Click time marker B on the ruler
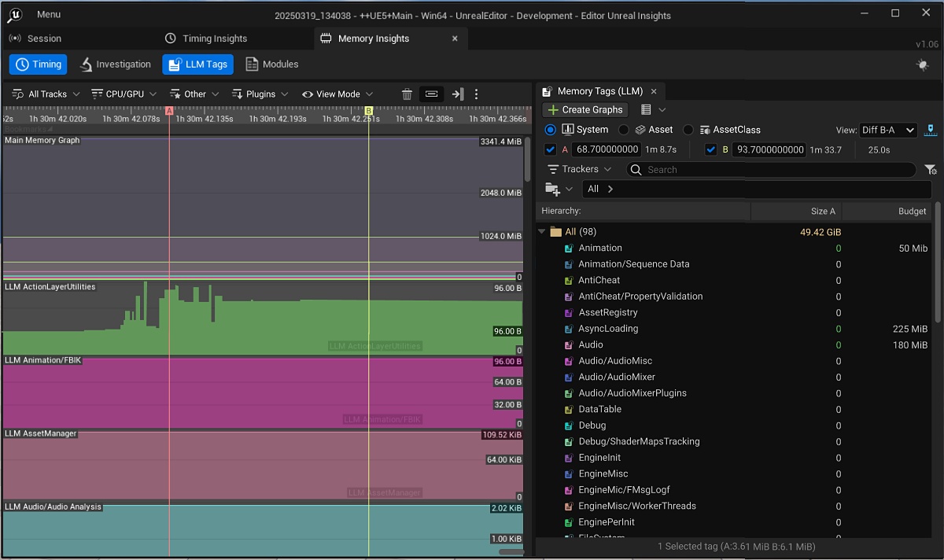This screenshot has height=560, width=944. (x=368, y=111)
